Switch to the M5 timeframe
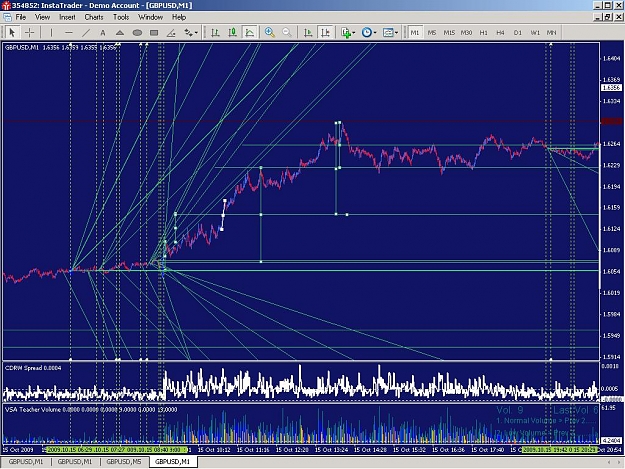 tap(432, 33)
